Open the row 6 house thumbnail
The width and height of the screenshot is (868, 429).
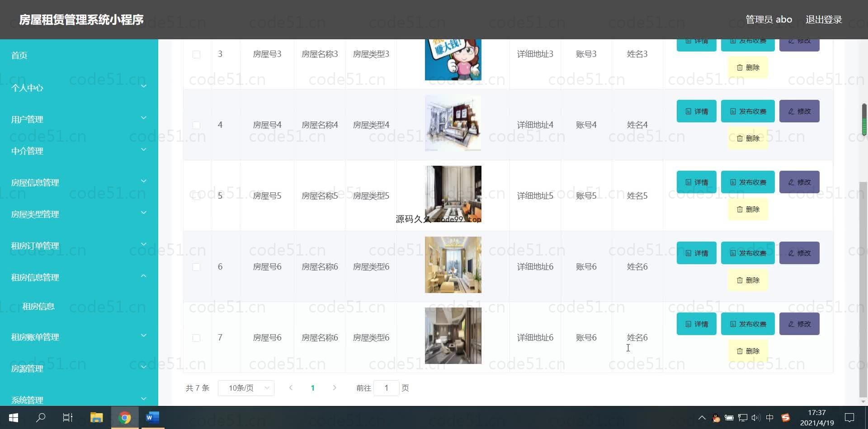453,265
